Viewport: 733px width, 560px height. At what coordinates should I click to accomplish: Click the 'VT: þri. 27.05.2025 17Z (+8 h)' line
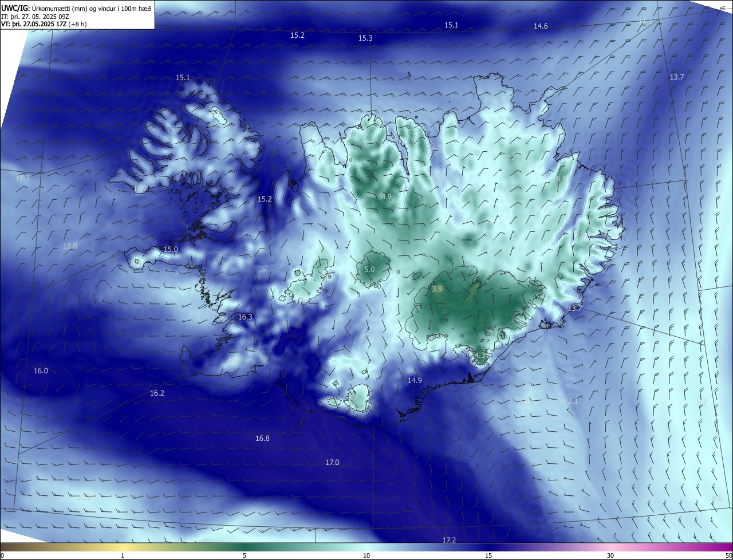click(44, 24)
